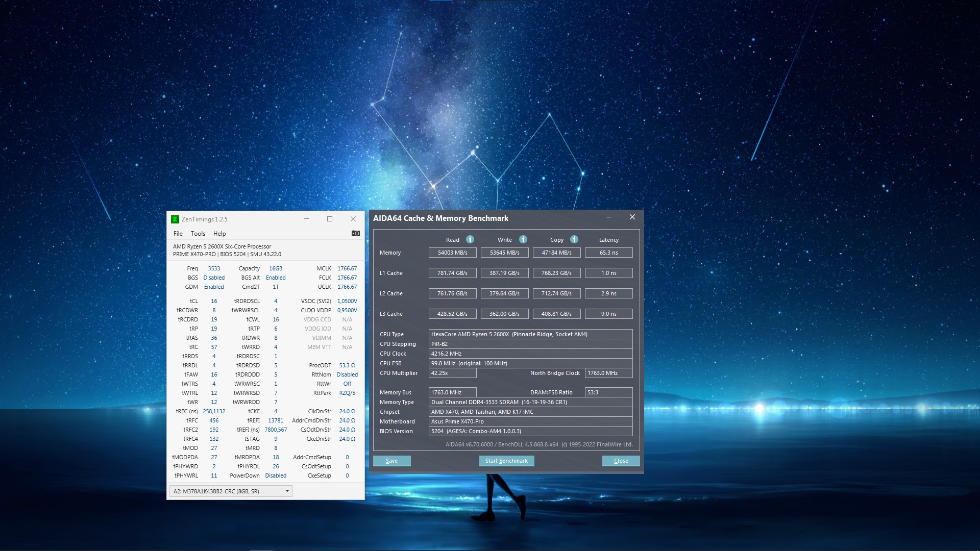Click the Read column info icon
Viewport: 980px width, 551px height.
470,239
